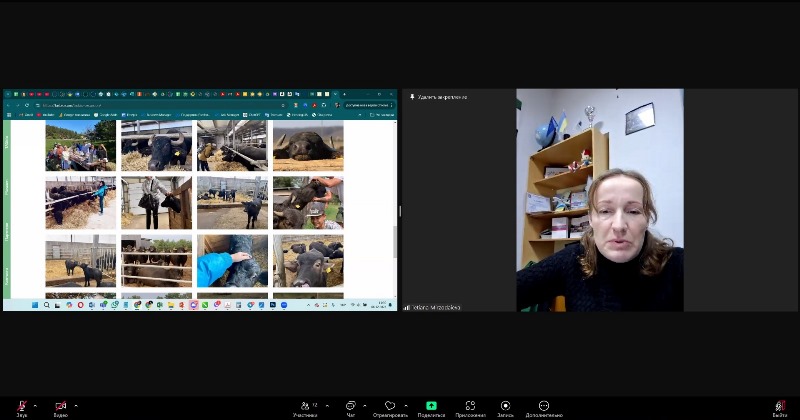Expand the arrow beside Отреагировать
Screen dimensions: 800x420
(406, 406)
